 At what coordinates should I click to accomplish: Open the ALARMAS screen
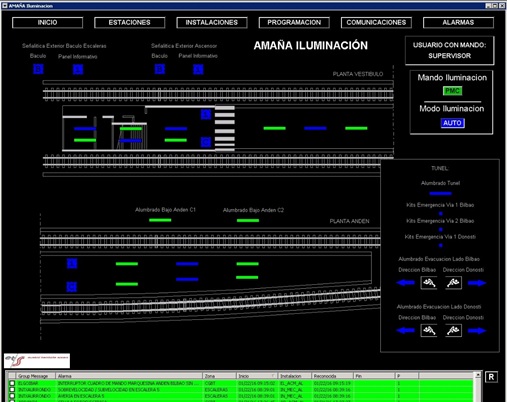(458, 23)
